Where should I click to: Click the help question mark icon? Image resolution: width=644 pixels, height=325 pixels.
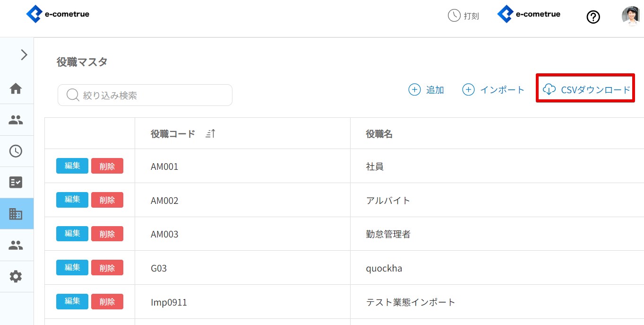coord(593,17)
